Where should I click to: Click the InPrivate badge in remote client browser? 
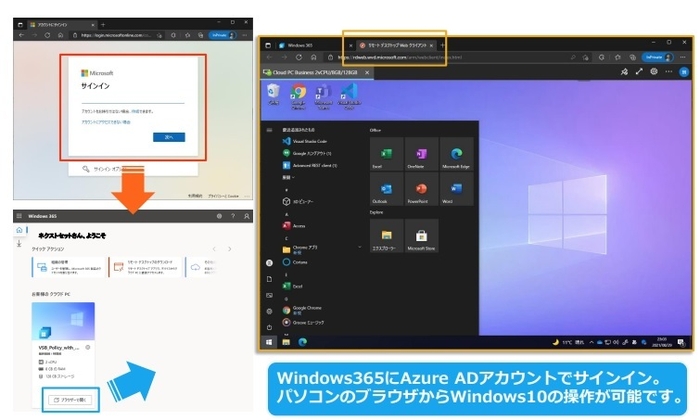click(657, 57)
